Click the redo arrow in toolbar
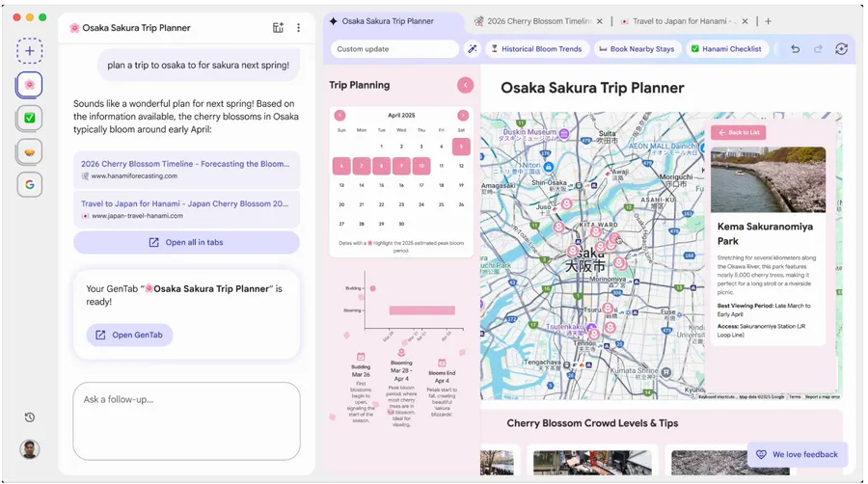868x484 pixels. click(x=818, y=48)
